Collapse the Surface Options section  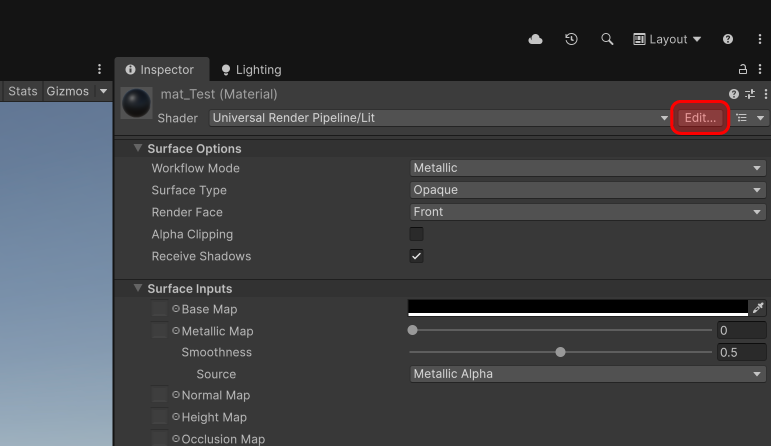click(138, 148)
